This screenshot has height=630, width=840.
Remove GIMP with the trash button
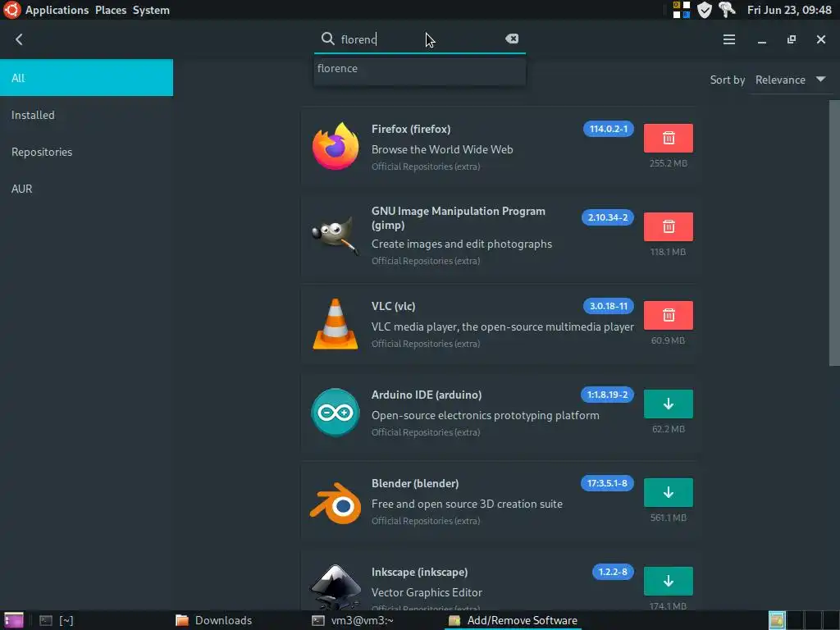tap(668, 226)
